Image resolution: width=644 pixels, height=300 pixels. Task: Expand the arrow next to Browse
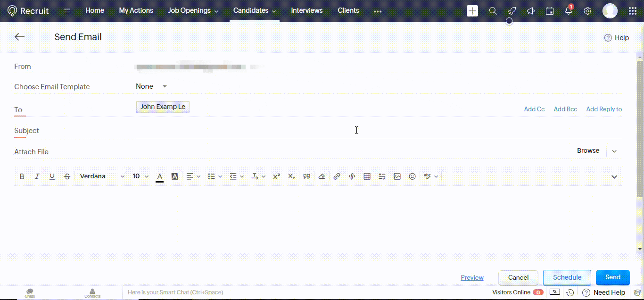click(x=614, y=151)
